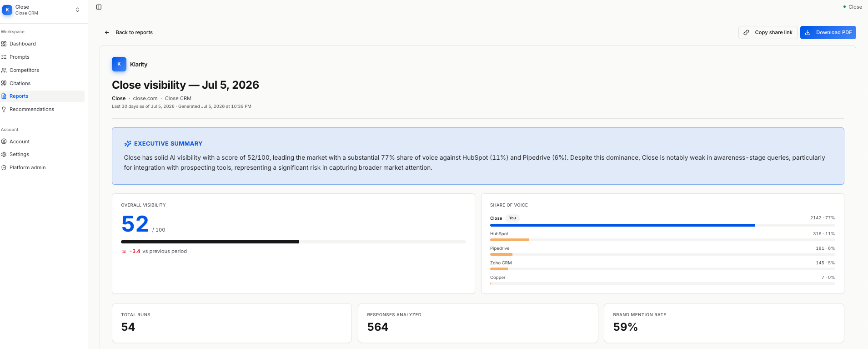The image size is (868, 349).
Task: Click the Close workspace avatar icon
Action: click(7, 10)
